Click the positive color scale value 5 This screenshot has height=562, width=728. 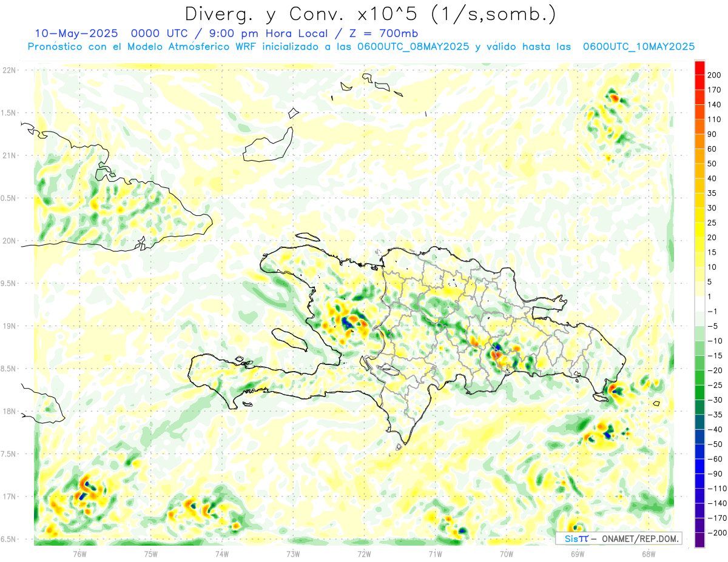pyautogui.click(x=710, y=282)
